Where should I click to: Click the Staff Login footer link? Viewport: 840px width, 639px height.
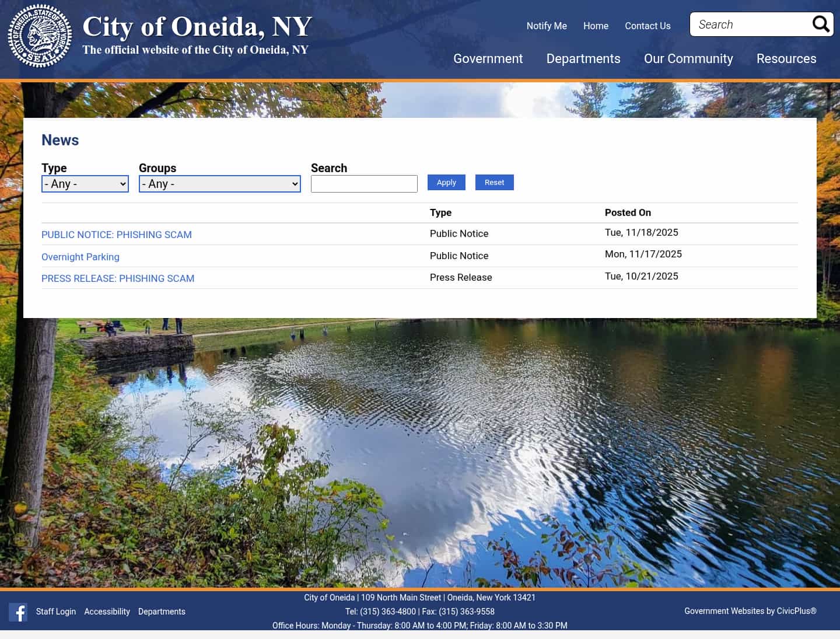pyautogui.click(x=55, y=612)
